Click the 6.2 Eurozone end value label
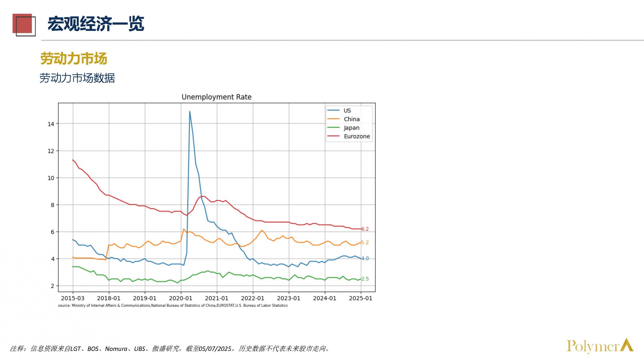644x362 pixels. (x=365, y=229)
